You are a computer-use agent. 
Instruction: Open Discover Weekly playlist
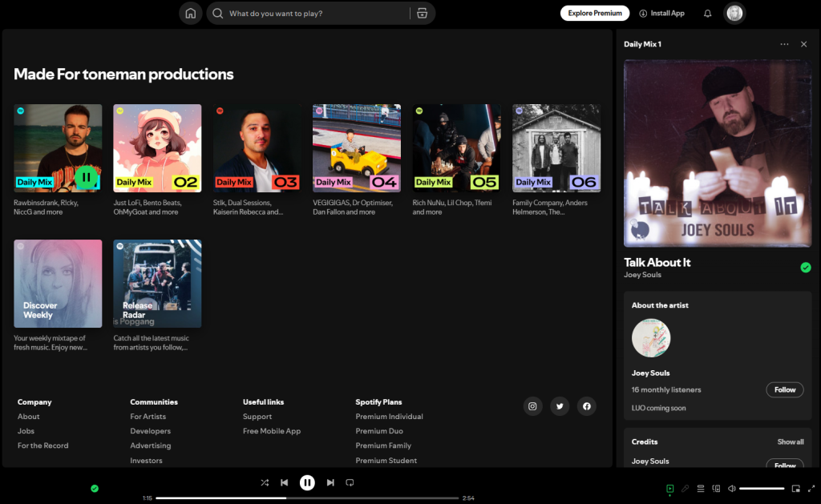[x=58, y=284]
